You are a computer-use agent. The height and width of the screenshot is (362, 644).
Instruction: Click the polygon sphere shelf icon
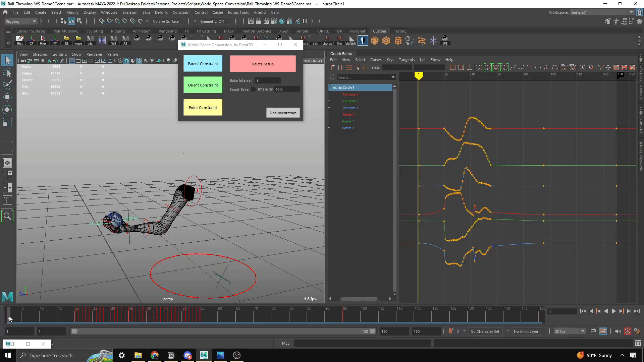(x=375, y=41)
